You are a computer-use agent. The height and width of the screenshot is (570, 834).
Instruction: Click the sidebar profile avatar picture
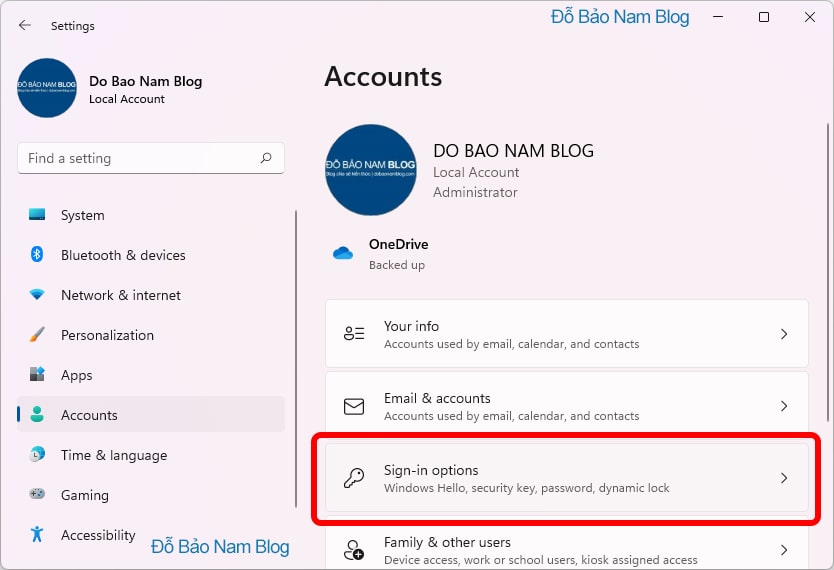pos(47,88)
